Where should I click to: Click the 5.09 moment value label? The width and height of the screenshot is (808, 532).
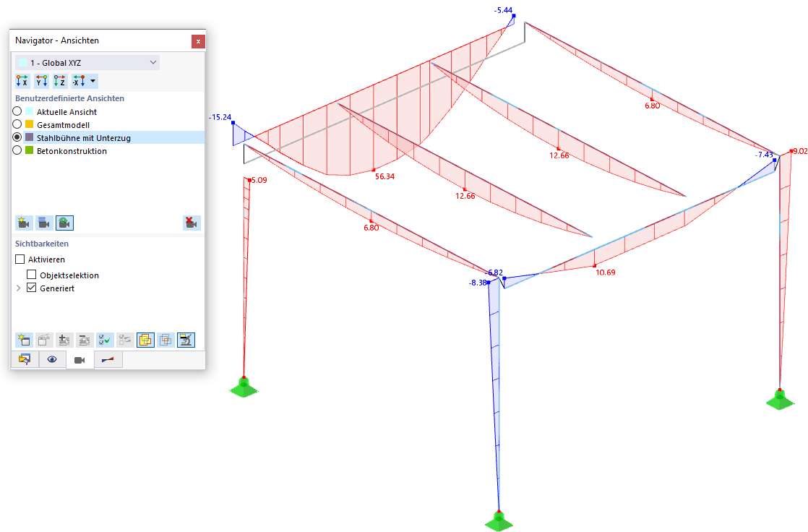pyautogui.click(x=259, y=180)
